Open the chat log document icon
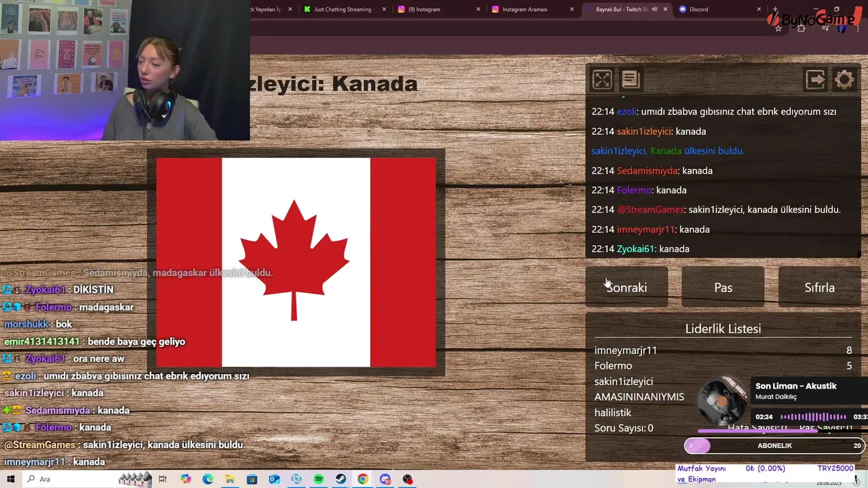This screenshot has width=868, height=488. (631, 80)
